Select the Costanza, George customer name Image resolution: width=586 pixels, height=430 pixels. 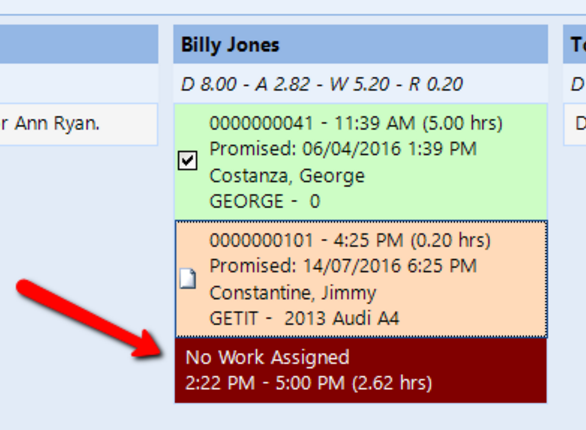tap(287, 176)
